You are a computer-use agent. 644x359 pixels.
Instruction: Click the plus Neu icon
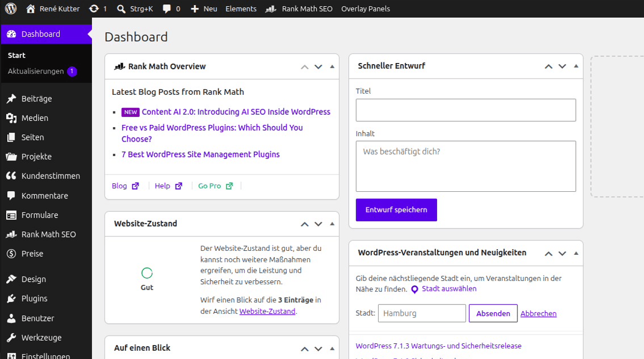coord(195,8)
